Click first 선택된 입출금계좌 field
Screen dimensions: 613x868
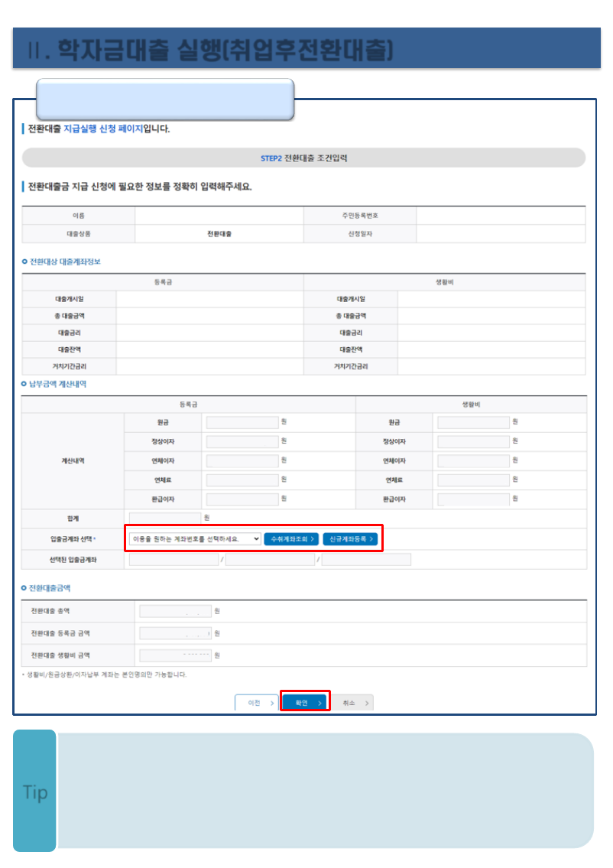click(174, 560)
